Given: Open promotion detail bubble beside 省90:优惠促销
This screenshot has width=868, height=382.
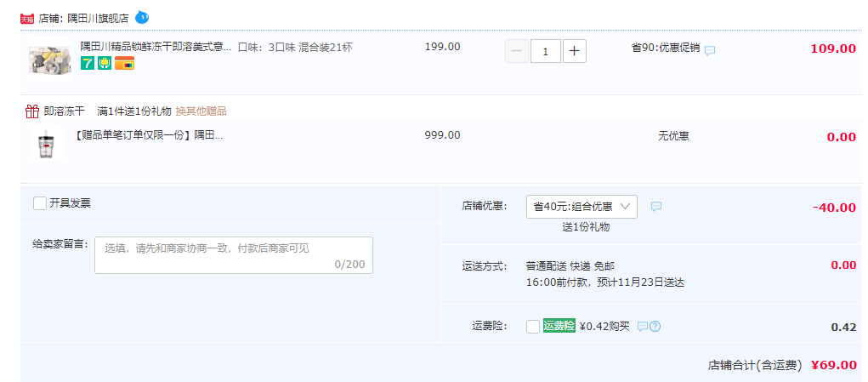Looking at the screenshot, I should point(710,50).
